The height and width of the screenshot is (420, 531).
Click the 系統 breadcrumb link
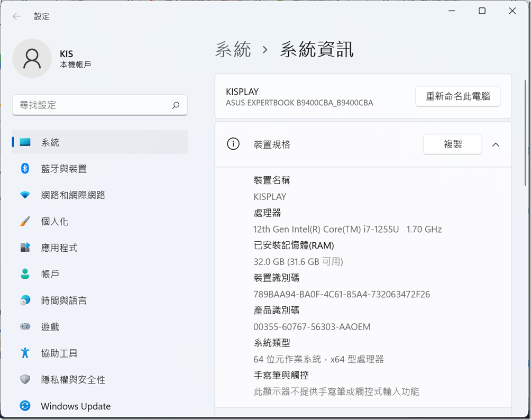233,50
